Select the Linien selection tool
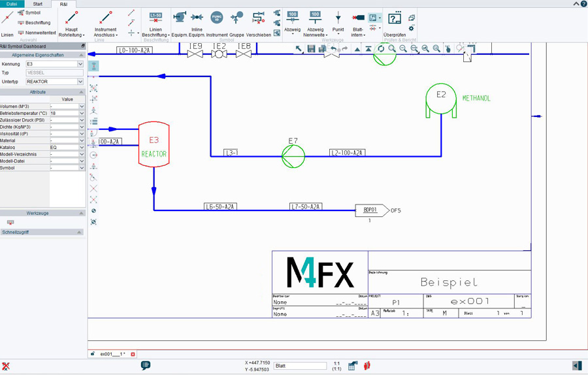 [7, 24]
